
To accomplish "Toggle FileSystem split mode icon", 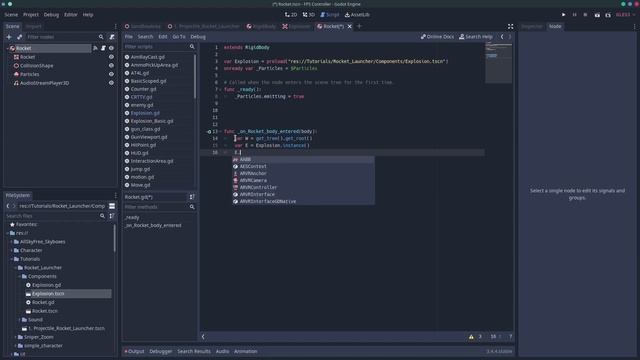I will click(x=112, y=206).
